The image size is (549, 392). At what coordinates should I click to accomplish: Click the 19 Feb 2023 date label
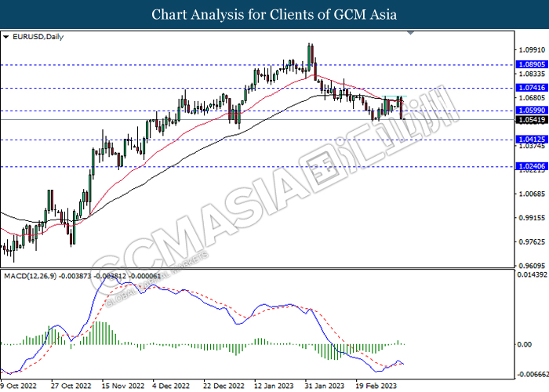tap(376, 386)
